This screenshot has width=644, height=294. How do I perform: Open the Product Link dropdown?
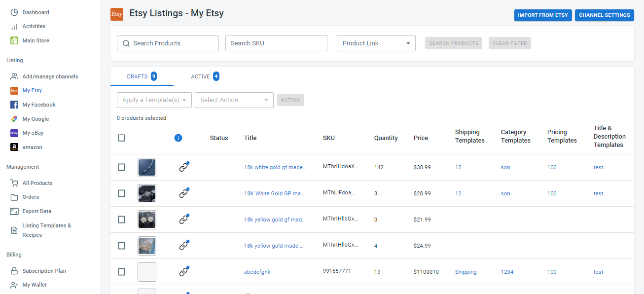376,43
